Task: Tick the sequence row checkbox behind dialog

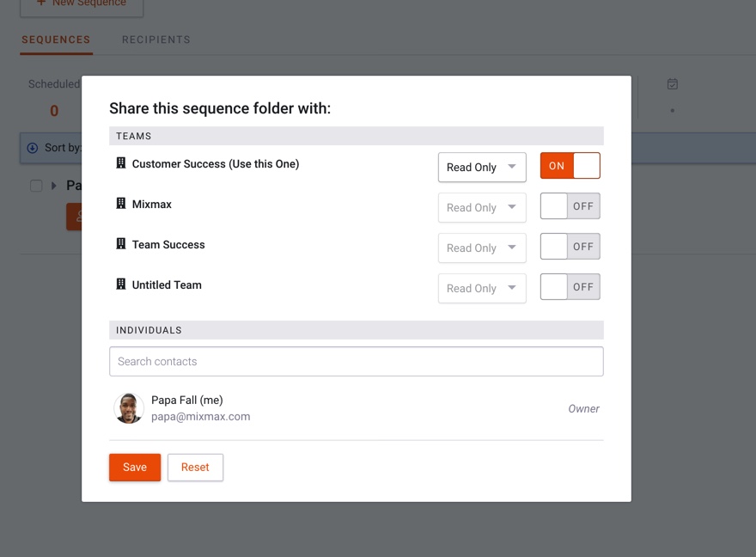Action: coord(36,186)
